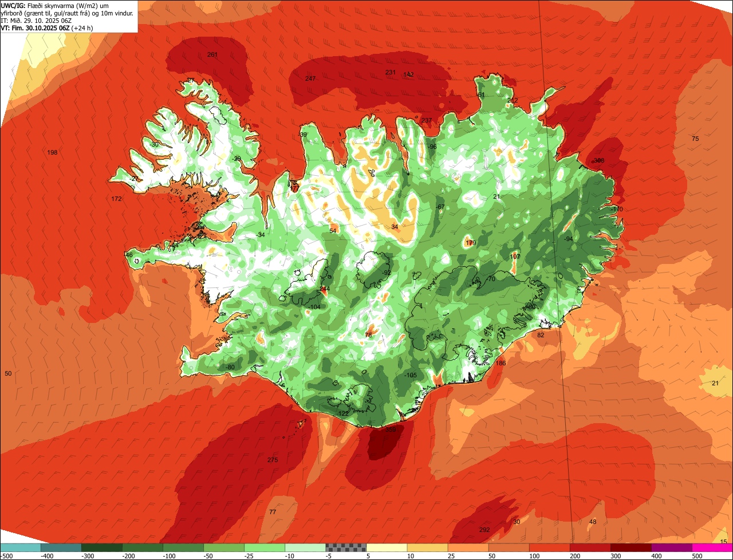Select the red legend swatch between 200 and 300
The width and height of the screenshot is (733, 560).
[590, 547]
